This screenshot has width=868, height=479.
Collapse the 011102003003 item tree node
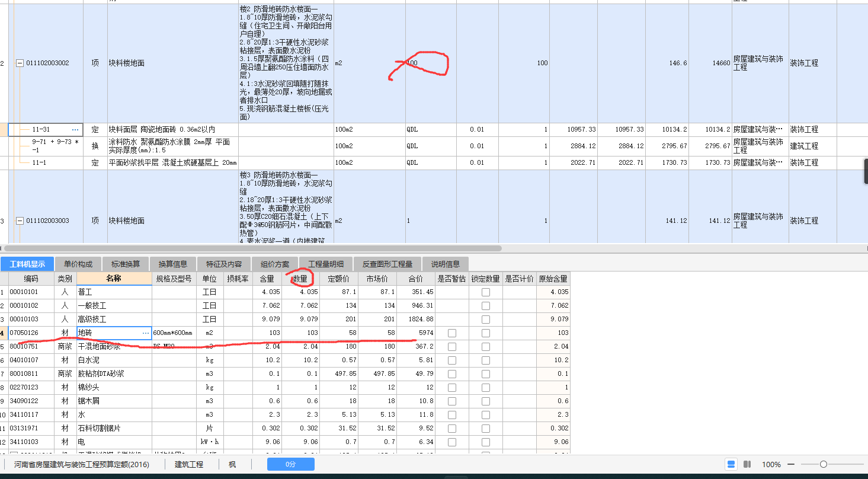[20, 221]
